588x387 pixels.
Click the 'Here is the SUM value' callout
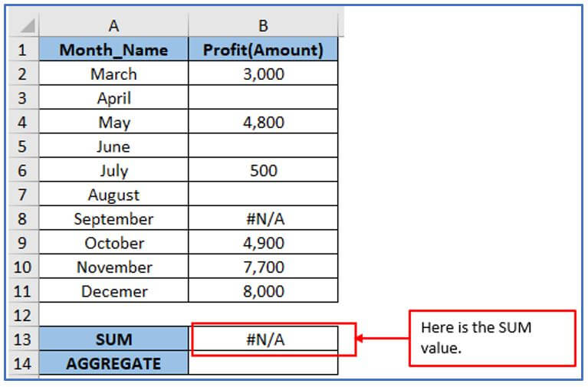point(492,337)
